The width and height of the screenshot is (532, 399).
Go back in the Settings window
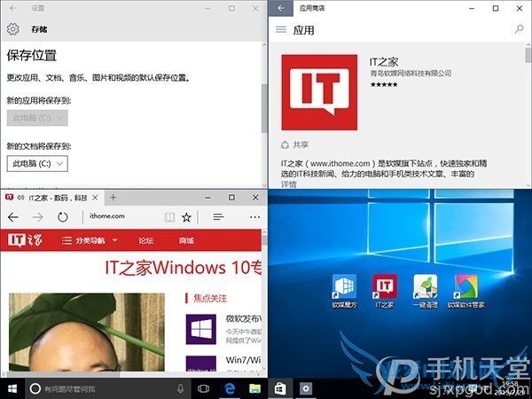(13, 8)
